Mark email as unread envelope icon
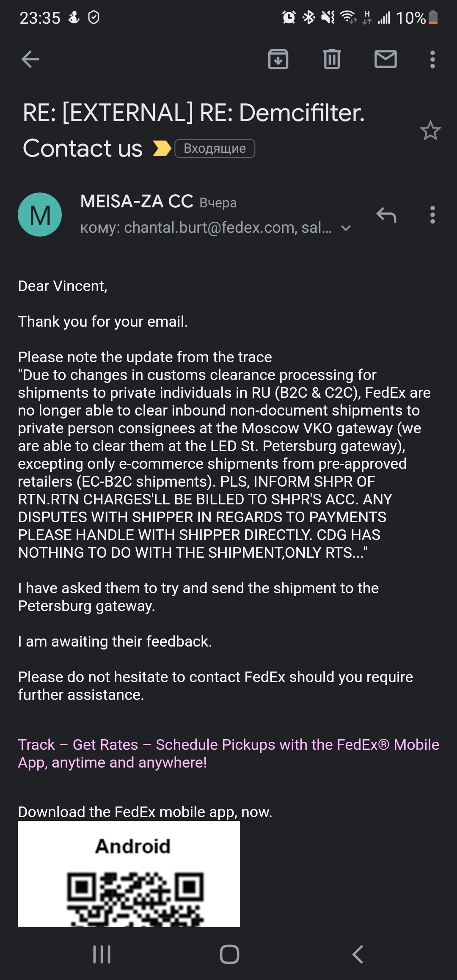 coord(385,59)
